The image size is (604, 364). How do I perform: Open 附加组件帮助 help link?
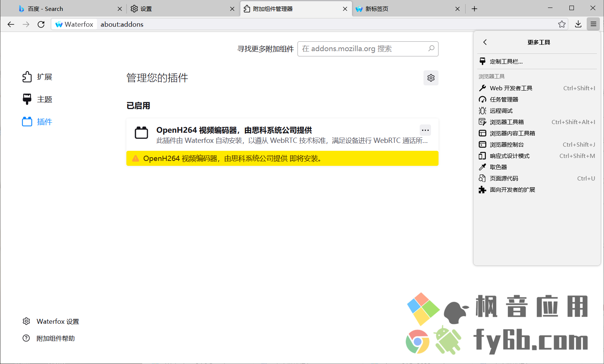(49, 338)
